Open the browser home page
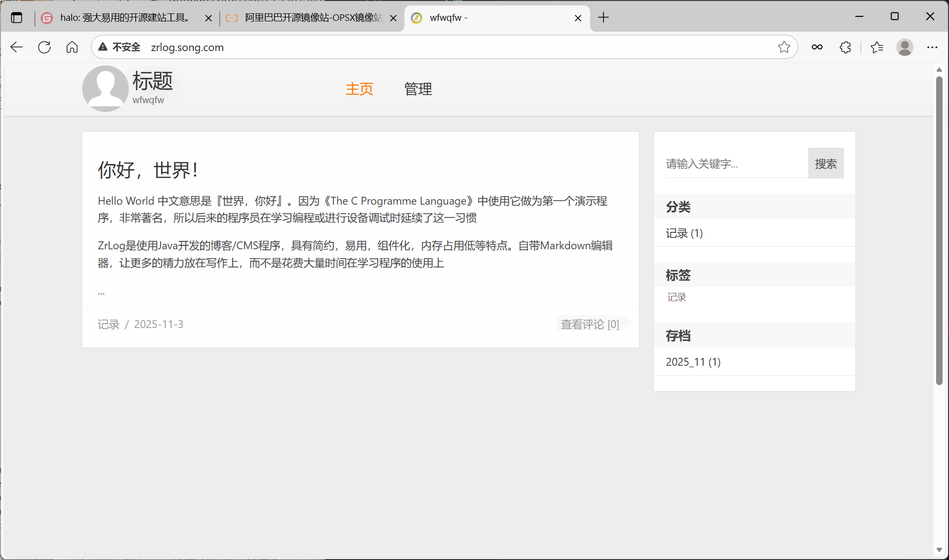This screenshot has height=560, width=949. click(x=72, y=47)
